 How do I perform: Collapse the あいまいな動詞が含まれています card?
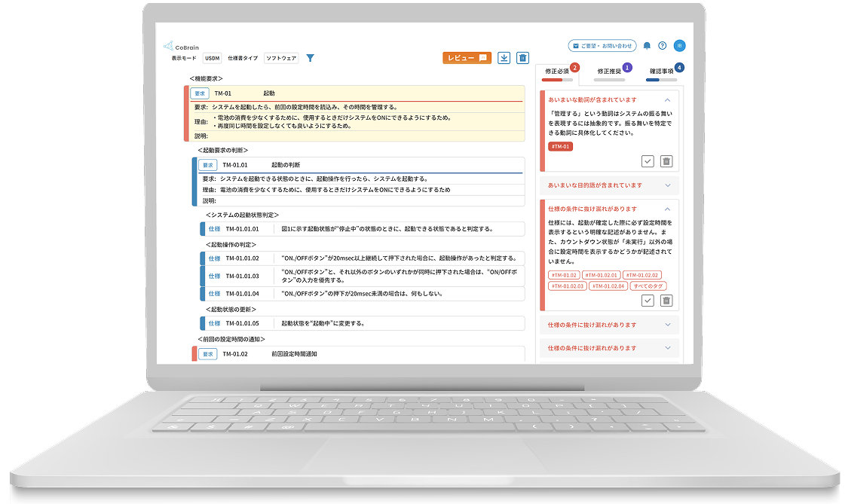point(667,99)
